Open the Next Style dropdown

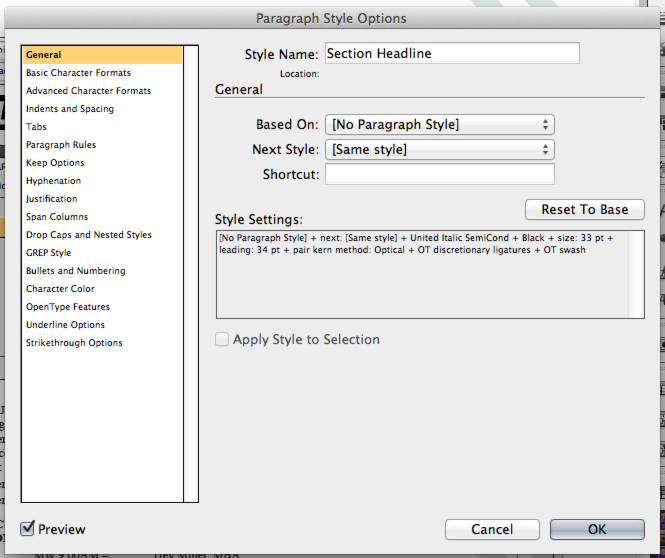[440, 150]
